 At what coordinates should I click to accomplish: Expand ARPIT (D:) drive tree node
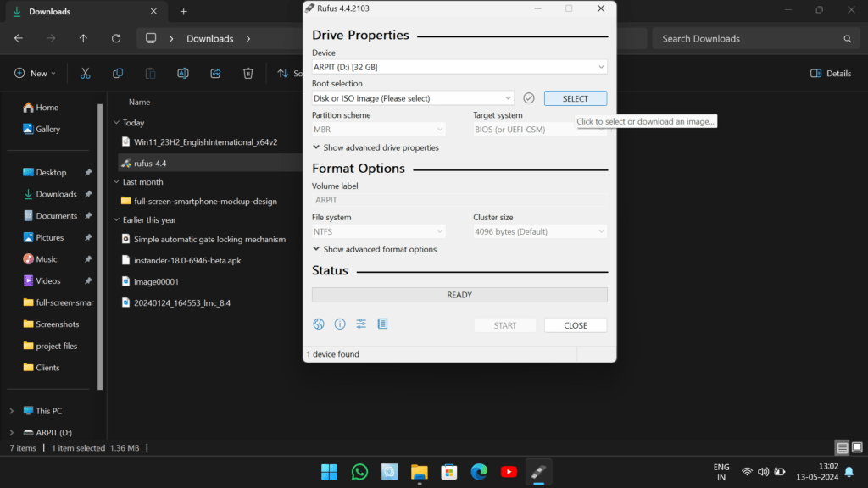[x=12, y=433]
